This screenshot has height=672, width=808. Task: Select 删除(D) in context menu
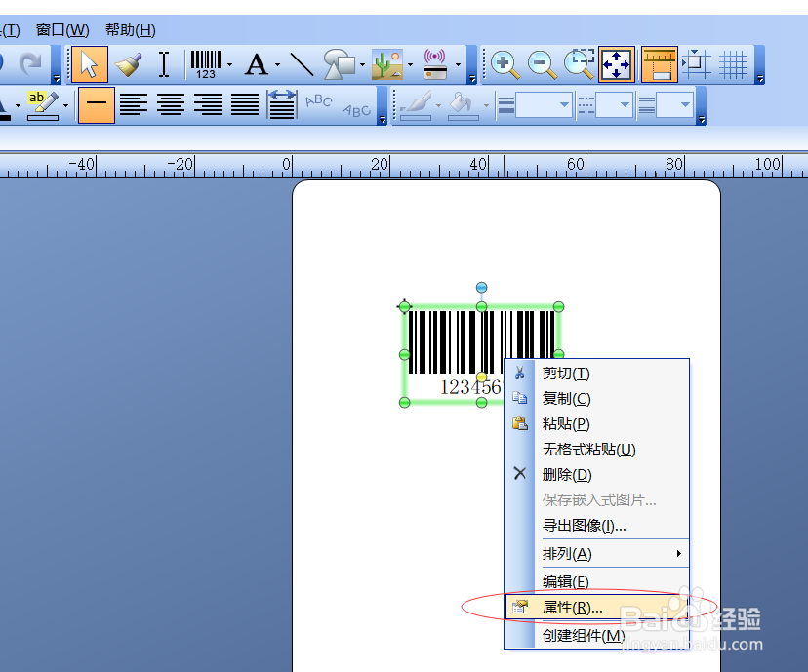(x=596, y=474)
